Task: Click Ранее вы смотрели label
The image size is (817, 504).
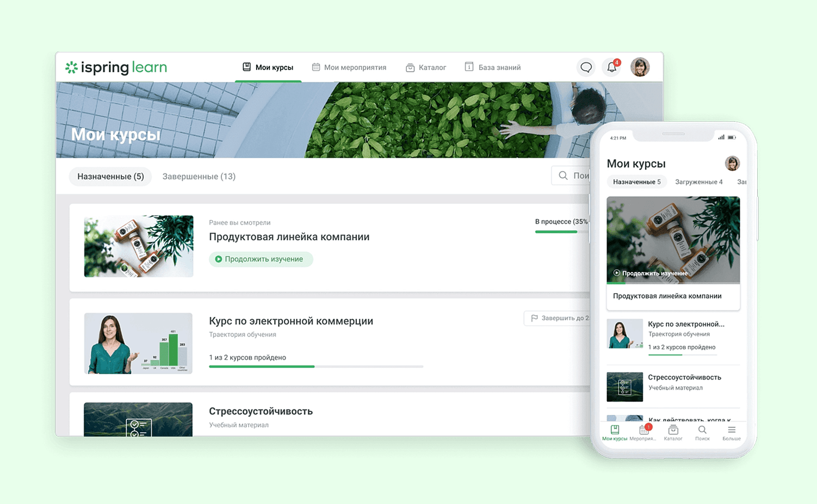Action: pos(240,222)
